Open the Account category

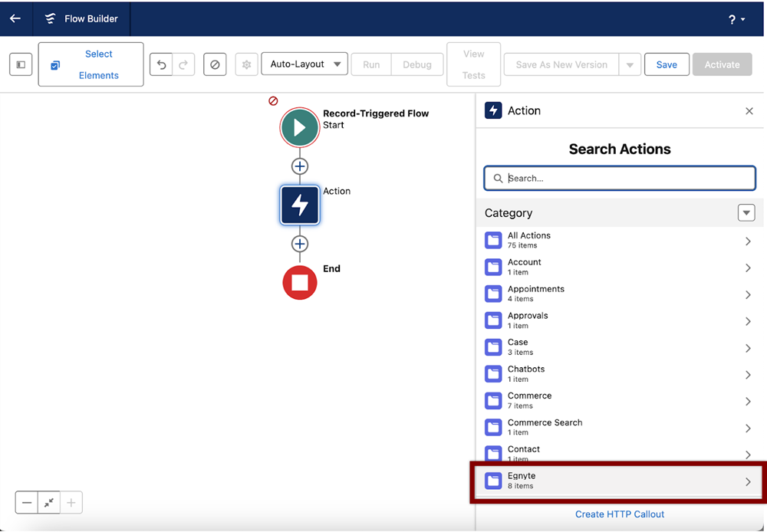[620, 268]
